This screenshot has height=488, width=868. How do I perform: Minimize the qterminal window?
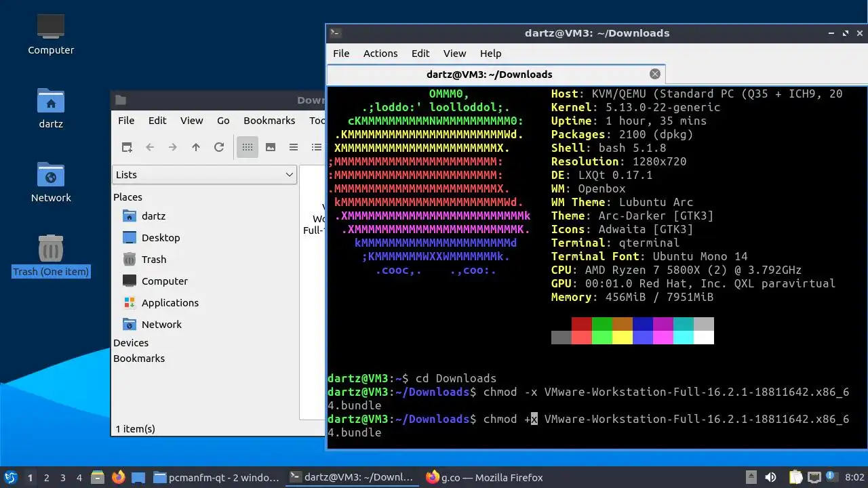point(832,33)
